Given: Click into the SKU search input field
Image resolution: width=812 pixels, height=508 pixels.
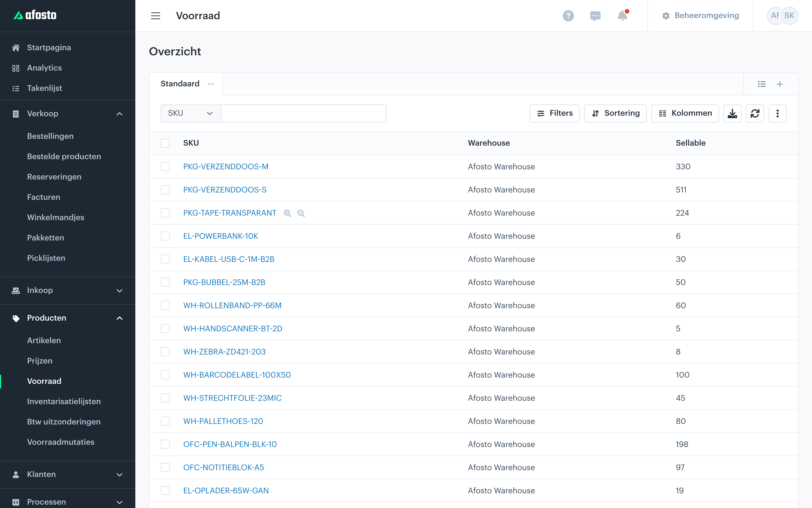Looking at the screenshot, I should (304, 114).
